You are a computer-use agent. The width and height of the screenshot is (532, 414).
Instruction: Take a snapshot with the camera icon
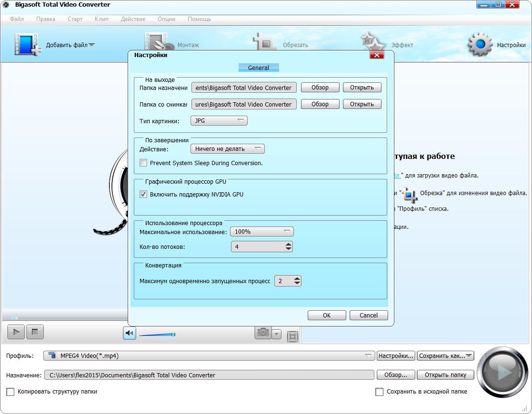click(x=263, y=333)
